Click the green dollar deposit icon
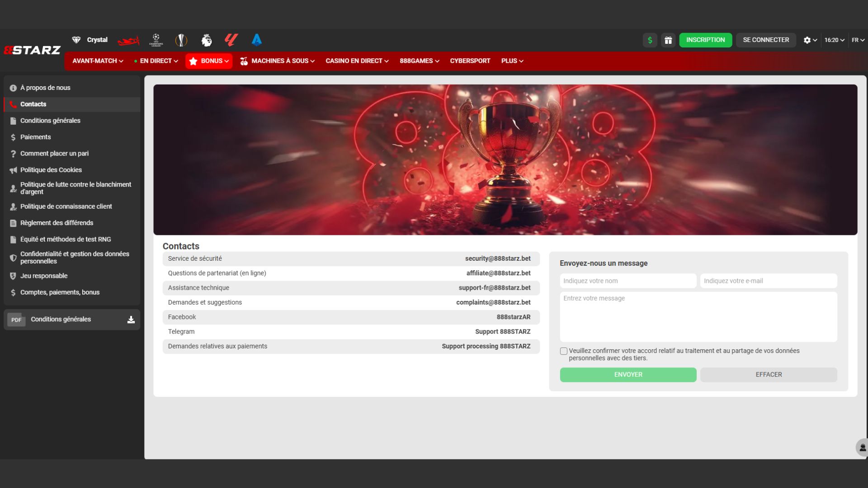This screenshot has height=488, width=868. click(650, 40)
